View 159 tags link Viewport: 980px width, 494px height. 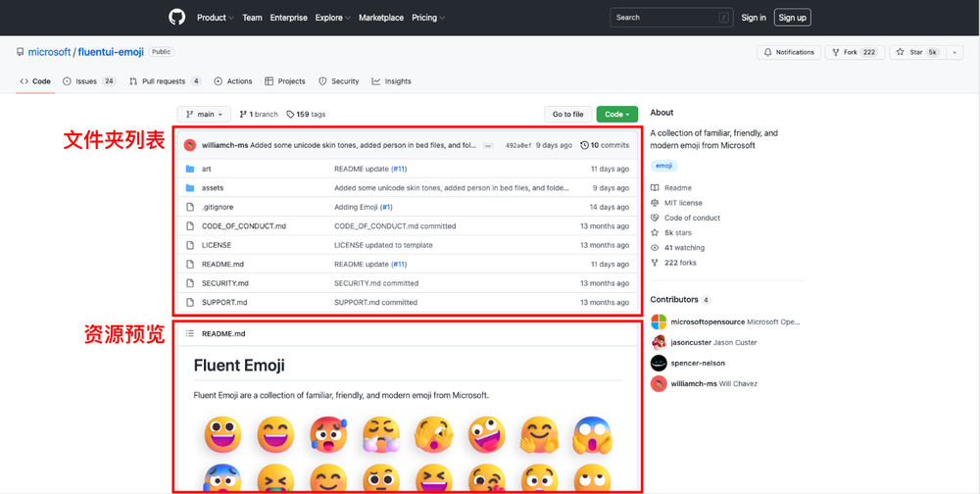click(306, 115)
